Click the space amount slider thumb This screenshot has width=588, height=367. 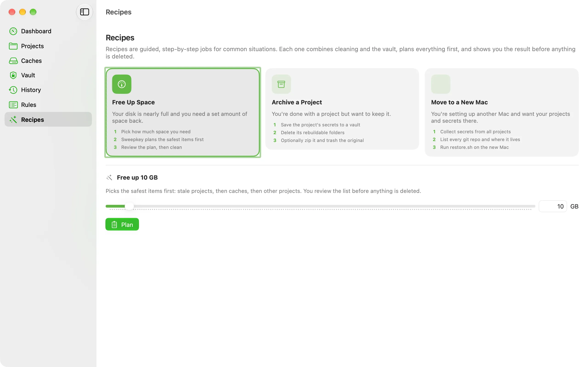coord(129,206)
